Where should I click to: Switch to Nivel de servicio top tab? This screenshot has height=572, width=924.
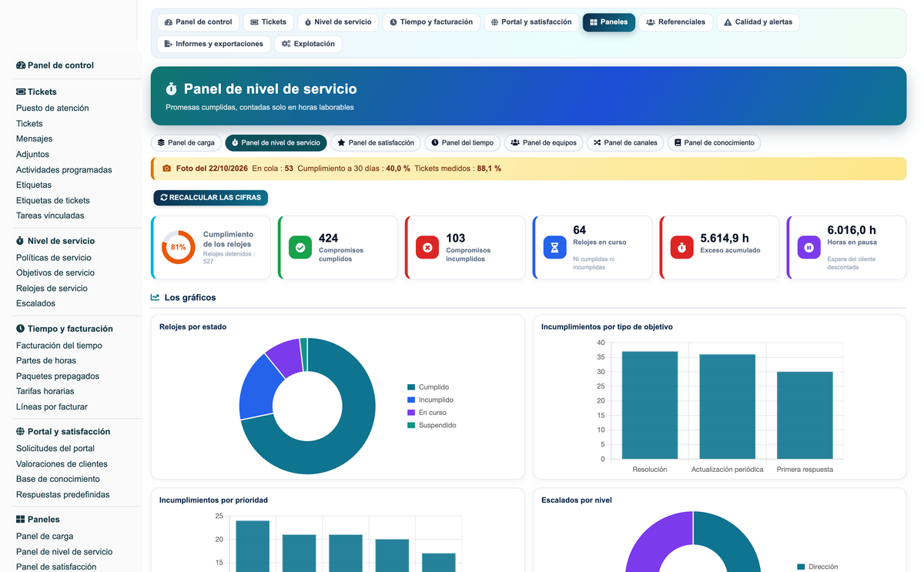(338, 22)
